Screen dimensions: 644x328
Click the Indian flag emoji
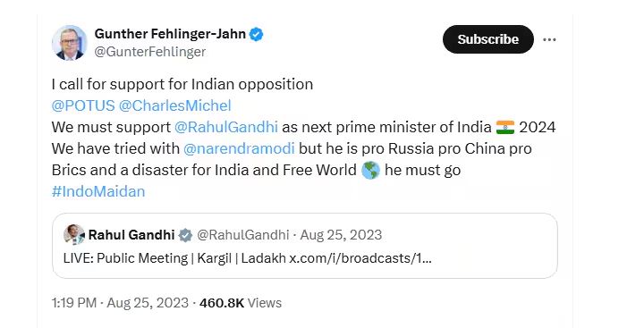505,127
